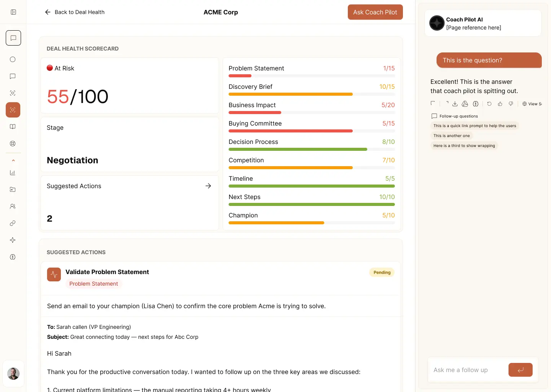This screenshot has width=551, height=392.
Task: Open the bar chart analytics icon
Action: point(13,173)
